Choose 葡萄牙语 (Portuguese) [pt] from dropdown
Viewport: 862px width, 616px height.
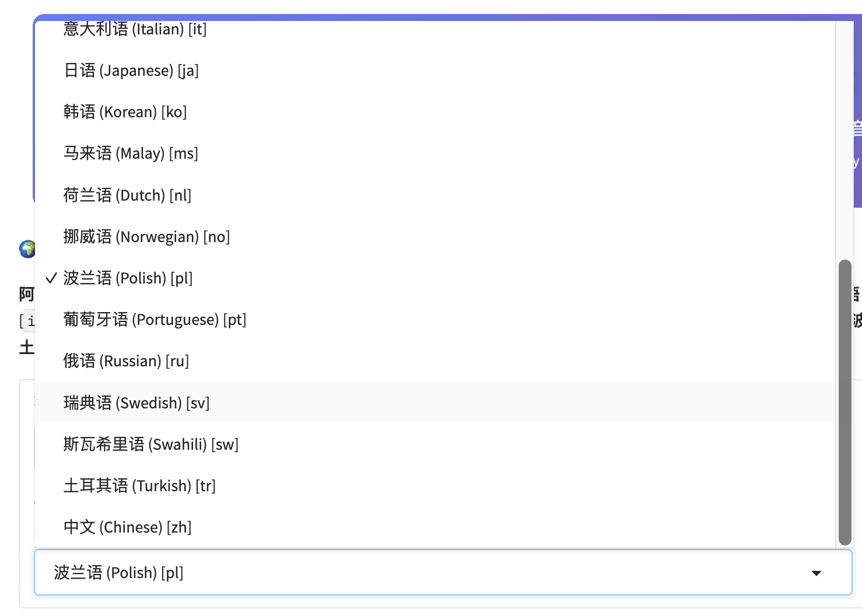click(x=155, y=320)
